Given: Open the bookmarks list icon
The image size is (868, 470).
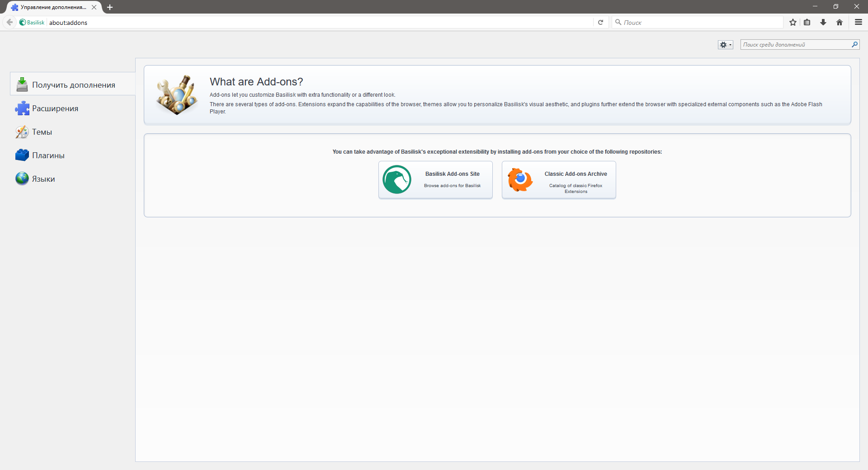Looking at the screenshot, I should coord(807,22).
